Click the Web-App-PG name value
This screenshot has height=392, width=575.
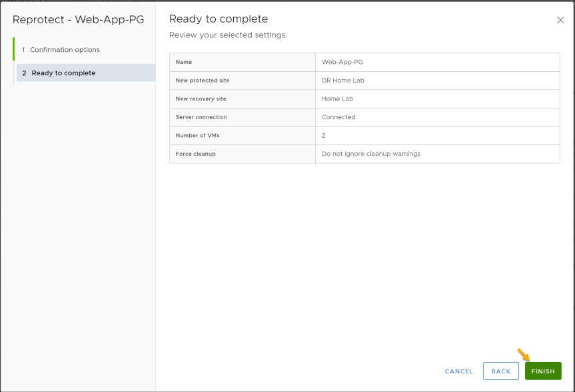click(342, 62)
